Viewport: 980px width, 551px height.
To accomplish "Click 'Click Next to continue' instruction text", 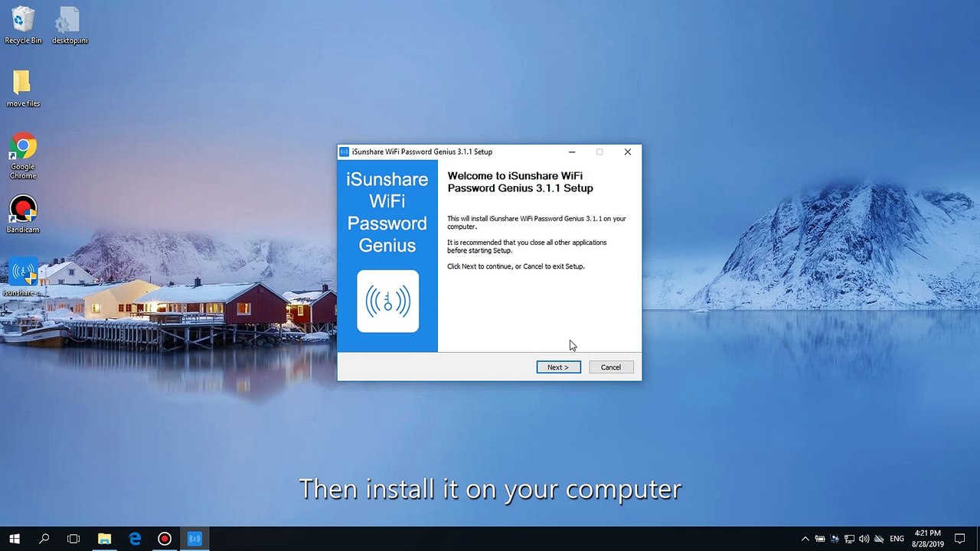I will (516, 266).
